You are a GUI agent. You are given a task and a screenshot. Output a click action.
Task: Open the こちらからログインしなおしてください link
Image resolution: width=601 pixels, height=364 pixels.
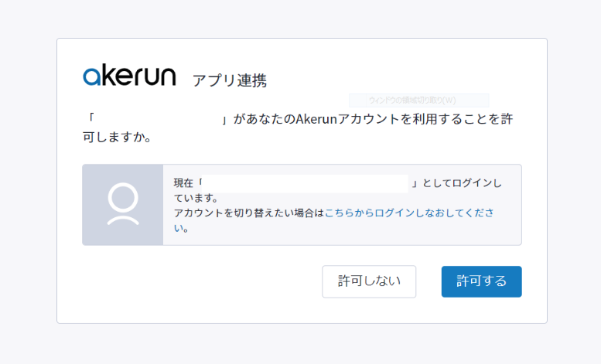409,213
